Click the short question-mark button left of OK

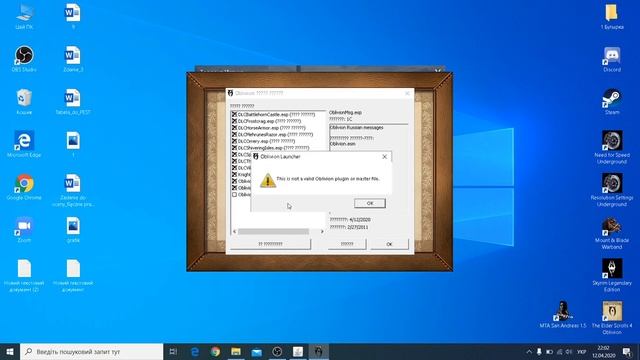point(347,244)
